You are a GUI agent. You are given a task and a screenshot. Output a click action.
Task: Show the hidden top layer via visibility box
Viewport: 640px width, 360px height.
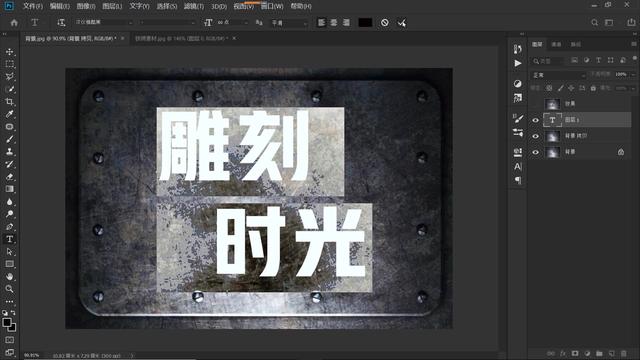tap(536, 104)
